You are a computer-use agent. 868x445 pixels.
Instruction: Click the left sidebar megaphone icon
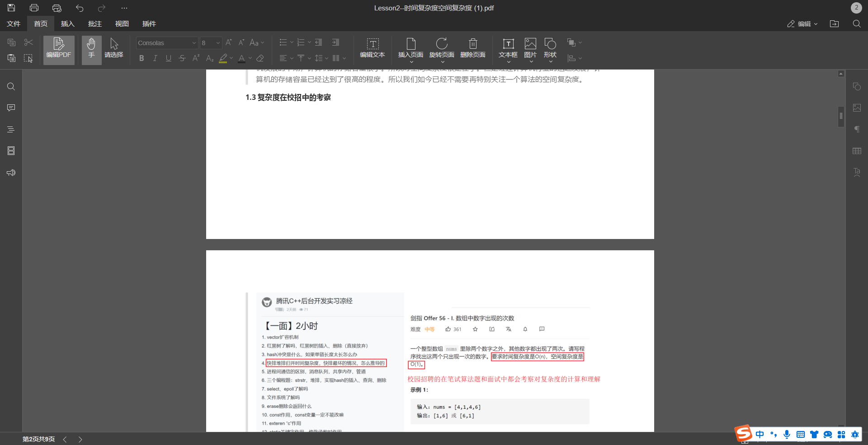coord(11,173)
